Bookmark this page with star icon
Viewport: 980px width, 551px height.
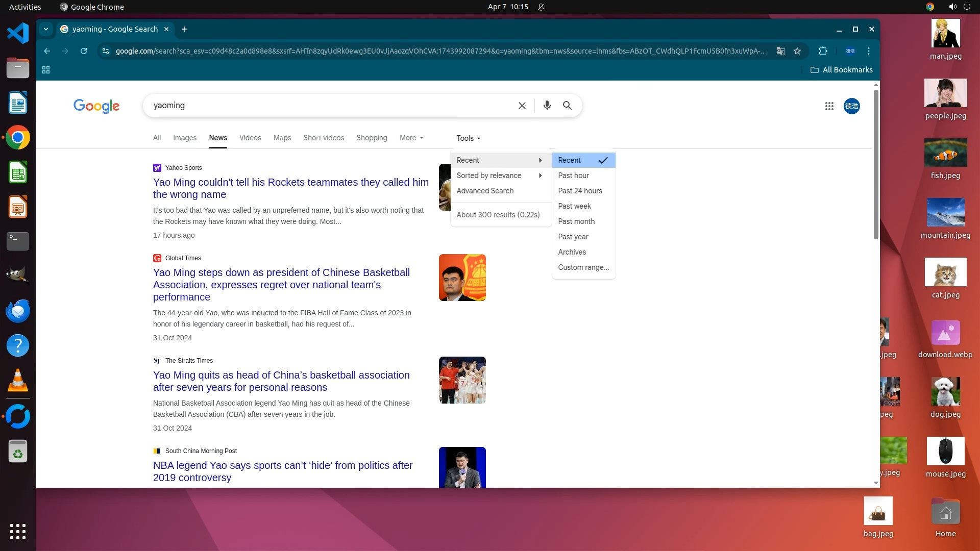click(x=797, y=51)
